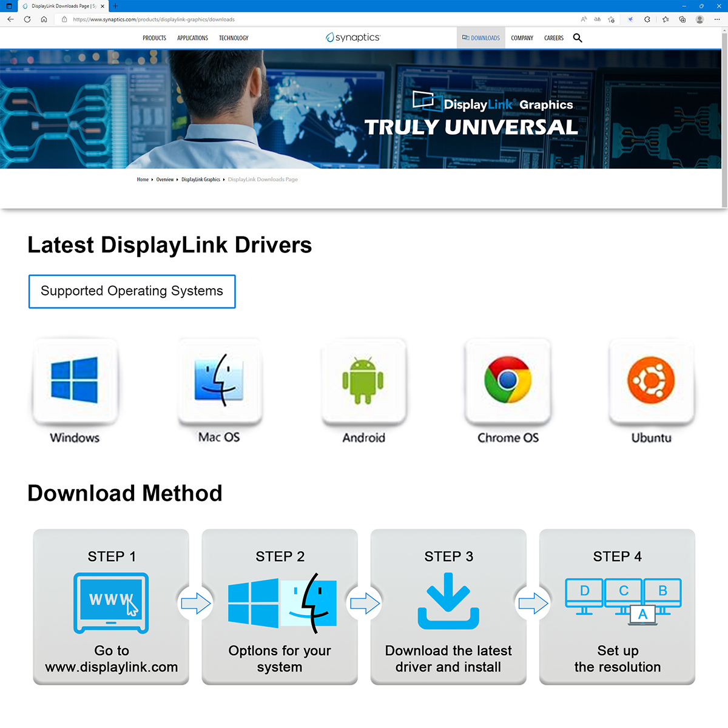Pick the Ubuntu driver icon
This screenshot has width=728, height=728.
[x=652, y=381]
